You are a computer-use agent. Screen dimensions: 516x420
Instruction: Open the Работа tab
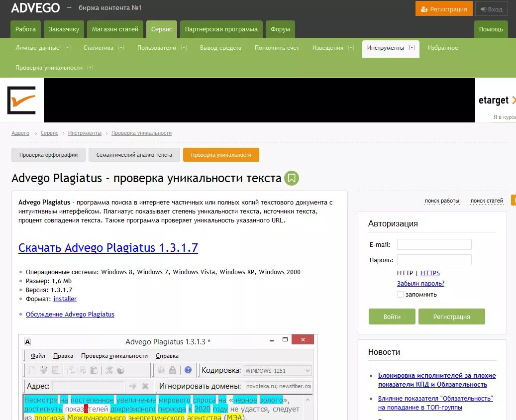(25, 29)
